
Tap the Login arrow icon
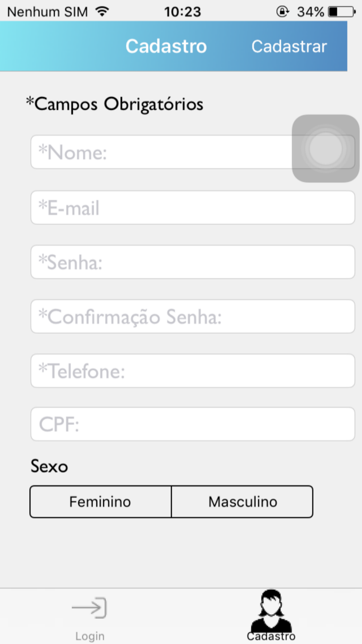89,607
